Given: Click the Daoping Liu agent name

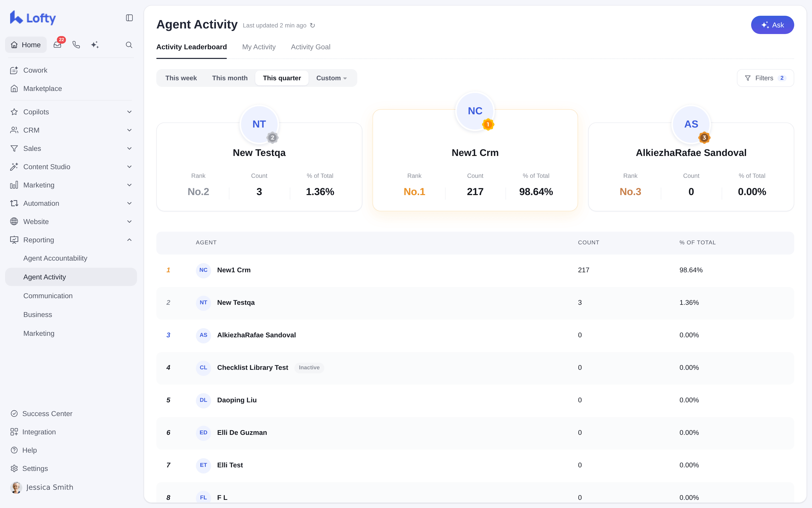Looking at the screenshot, I should (236, 400).
